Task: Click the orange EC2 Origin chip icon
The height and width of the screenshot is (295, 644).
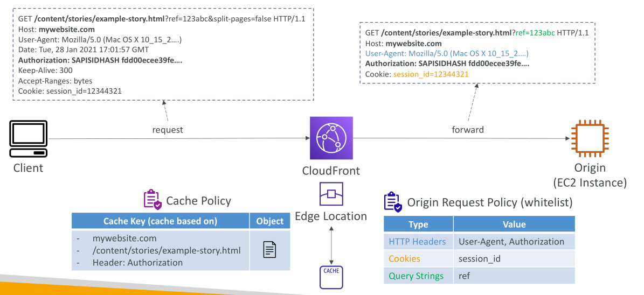Action: click(x=591, y=139)
